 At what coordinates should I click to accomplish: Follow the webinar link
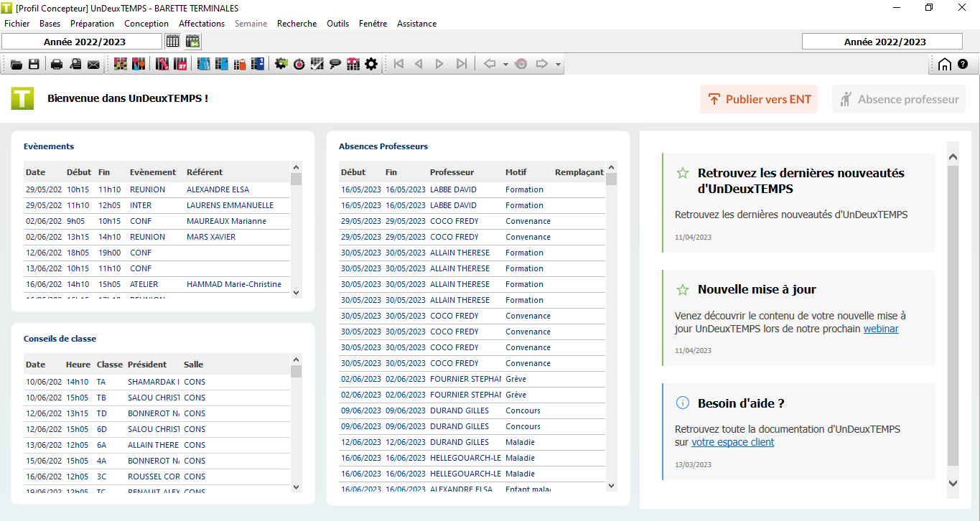880,329
